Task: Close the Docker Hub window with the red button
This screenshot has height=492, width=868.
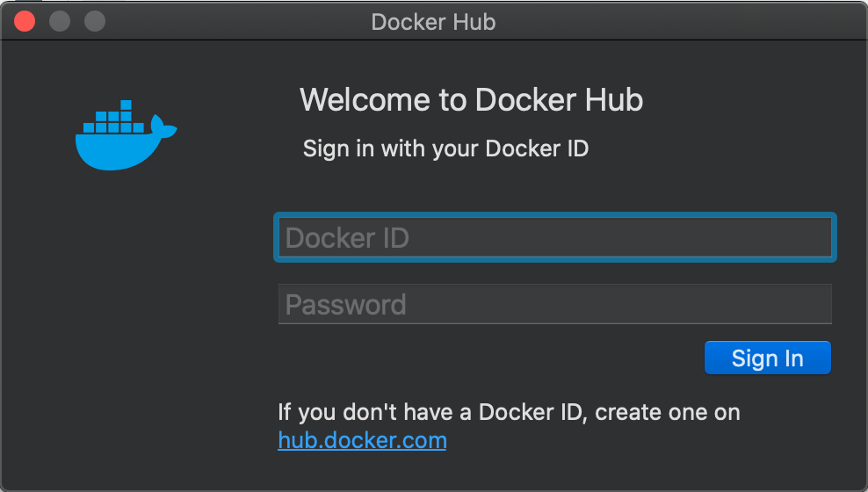Action: [x=25, y=21]
